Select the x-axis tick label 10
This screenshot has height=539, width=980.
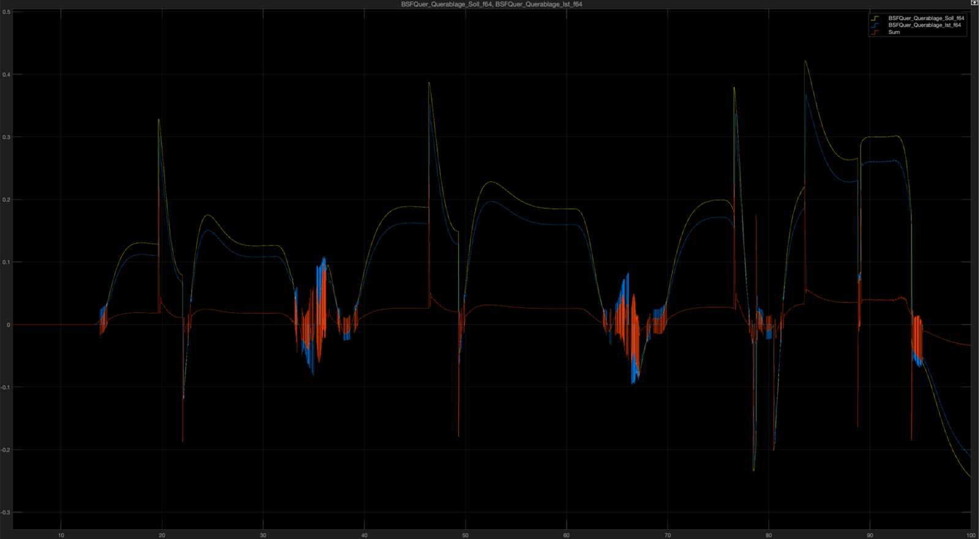pyautogui.click(x=61, y=535)
